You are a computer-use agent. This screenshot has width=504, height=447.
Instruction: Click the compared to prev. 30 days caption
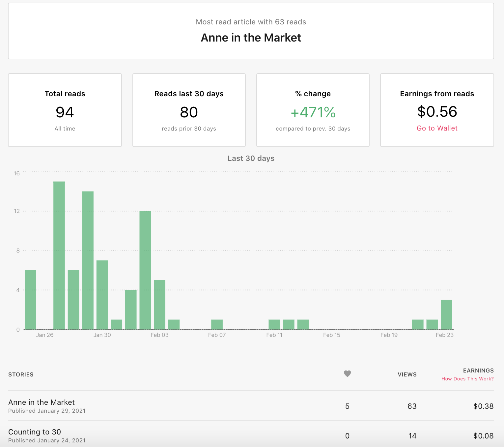click(313, 129)
